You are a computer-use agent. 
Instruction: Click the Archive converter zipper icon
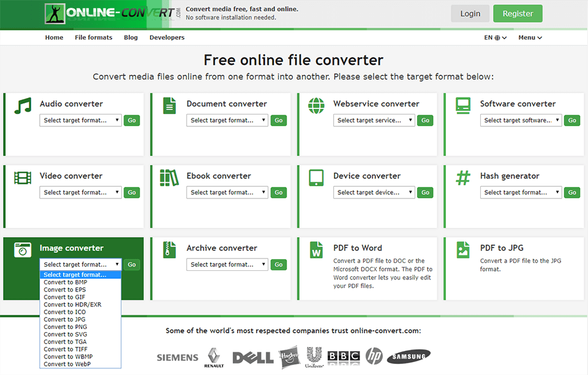click(169, 249)
